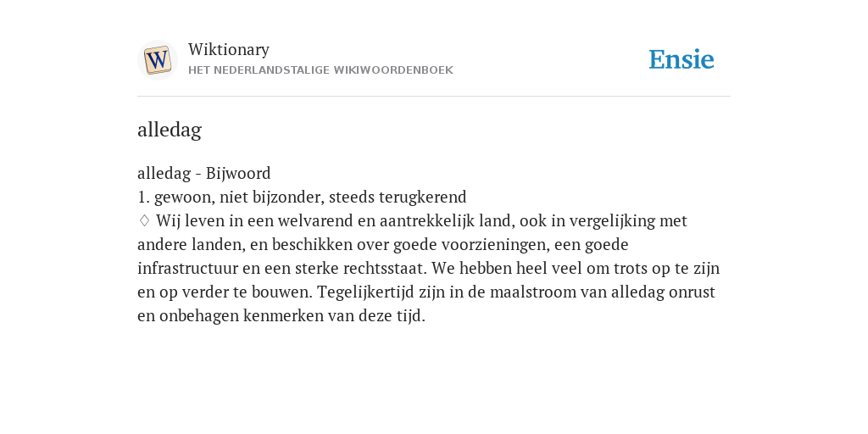Click the 'alledag - Bijwoord' line
Viewport: 868px width, 434px height.
point(203,173)
